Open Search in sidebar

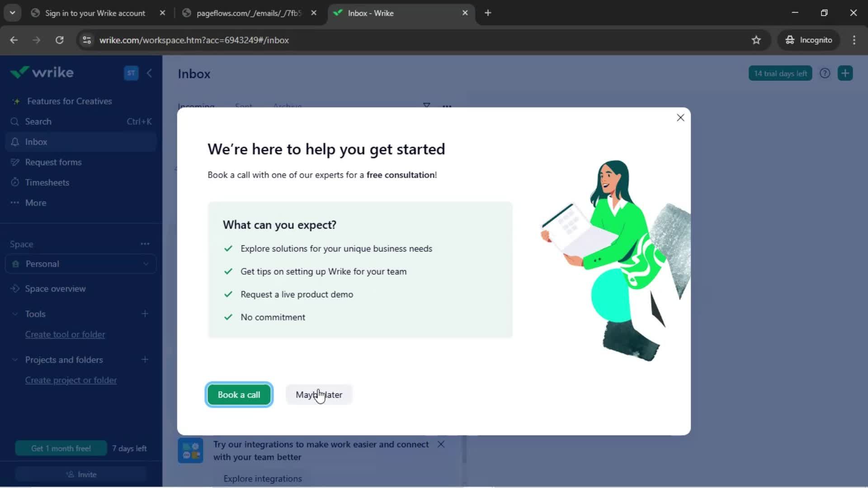point(81,122)
